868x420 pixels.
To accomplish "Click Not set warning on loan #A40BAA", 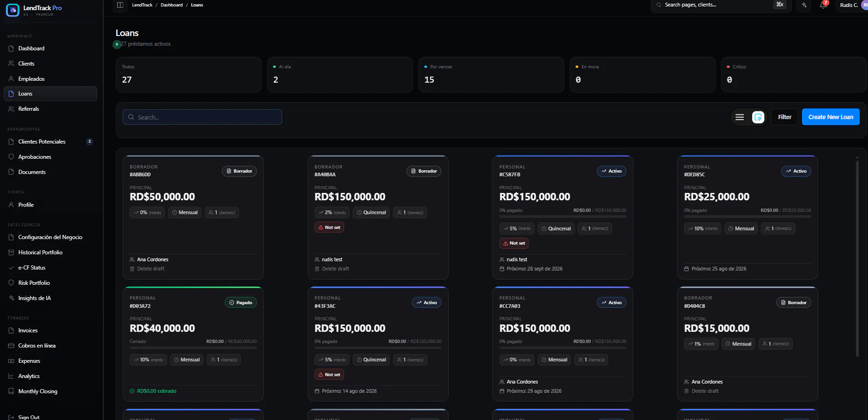I will point(329,228).
